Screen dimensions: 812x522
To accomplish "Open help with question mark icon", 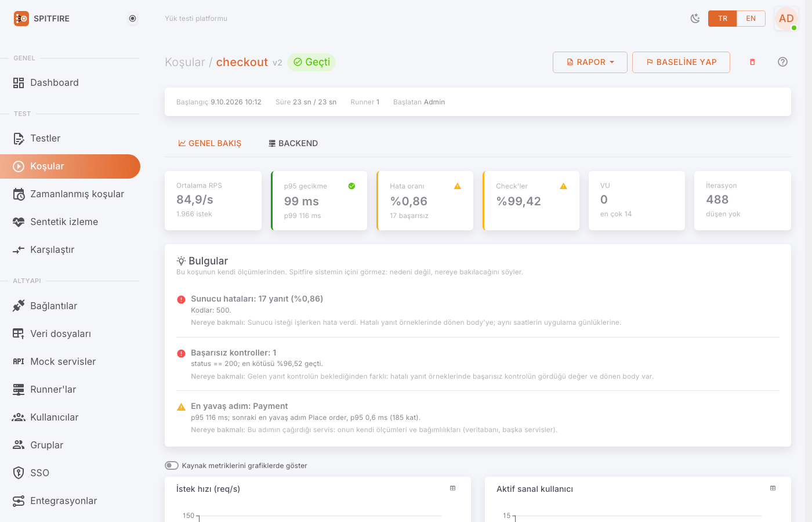I will pyautogui.click(x=782, y=62).
